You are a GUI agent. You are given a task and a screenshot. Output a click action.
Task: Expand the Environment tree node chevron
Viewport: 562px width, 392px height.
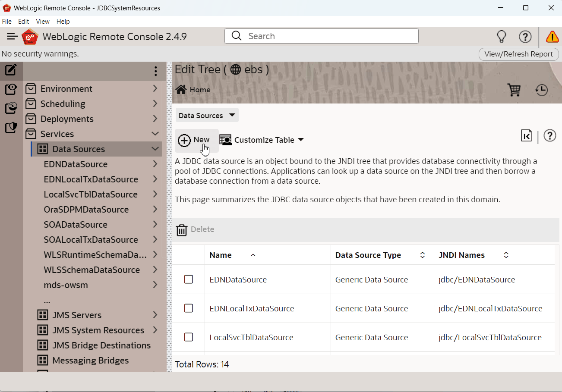[155, 88]
